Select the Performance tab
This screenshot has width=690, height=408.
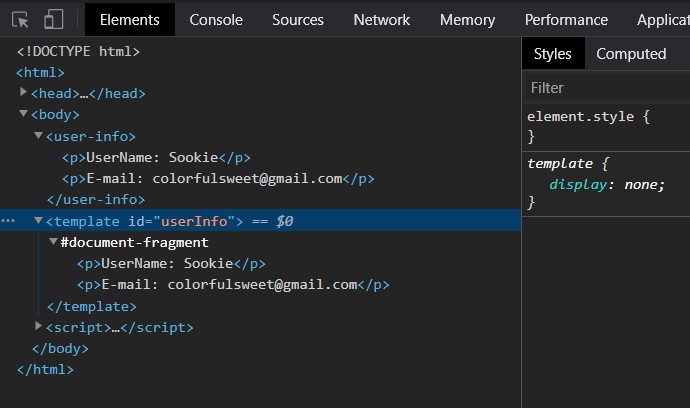566,19
